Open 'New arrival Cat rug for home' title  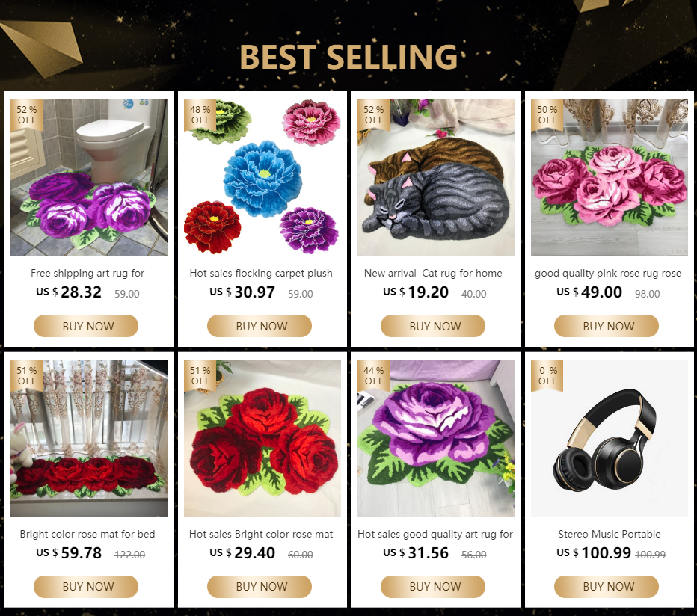click(x=433, y=273)
